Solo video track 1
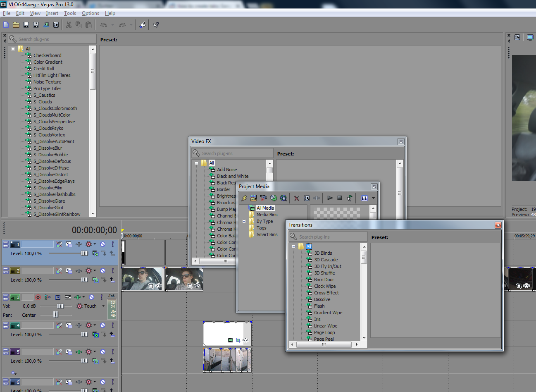The height and width of the screenshot is (392, 536). pos(112,244)
